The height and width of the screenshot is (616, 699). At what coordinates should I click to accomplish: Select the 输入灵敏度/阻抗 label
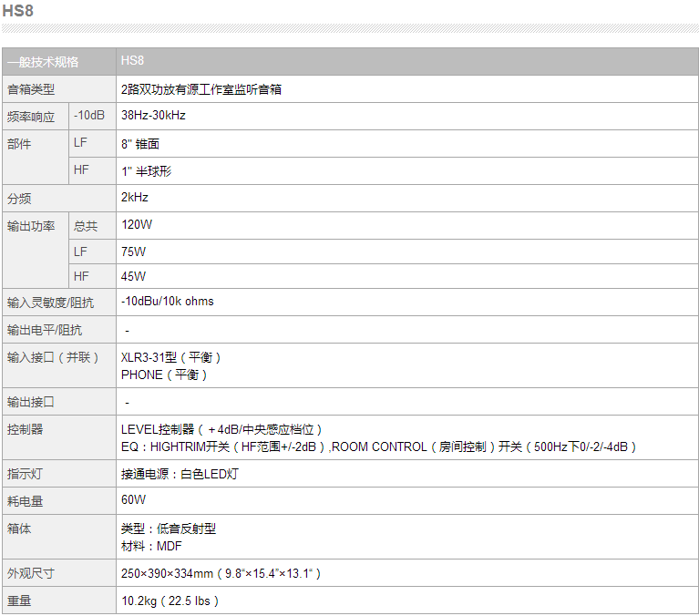click(x=50, y=303)
